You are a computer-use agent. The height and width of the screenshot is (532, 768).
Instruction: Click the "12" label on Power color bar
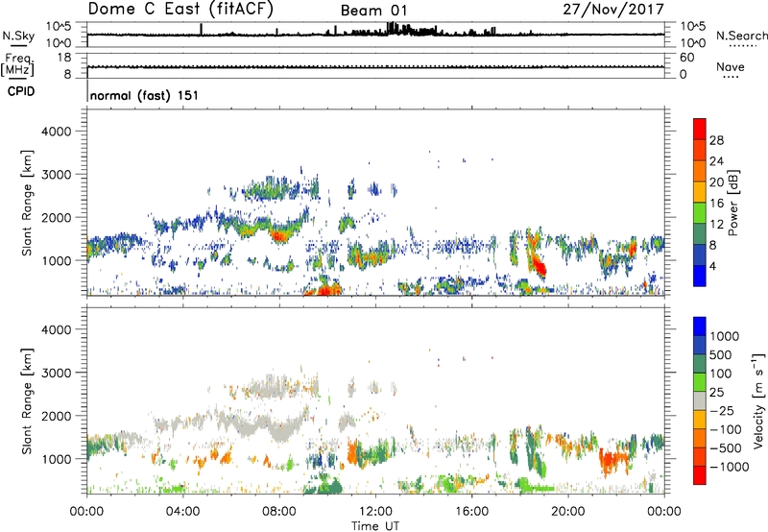716,225
